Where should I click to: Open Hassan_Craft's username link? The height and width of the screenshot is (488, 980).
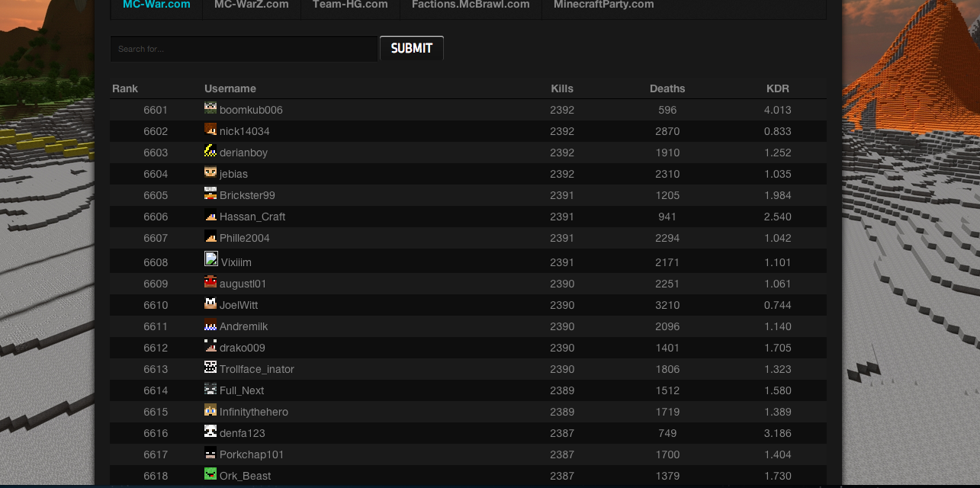[x=252, y=217]
